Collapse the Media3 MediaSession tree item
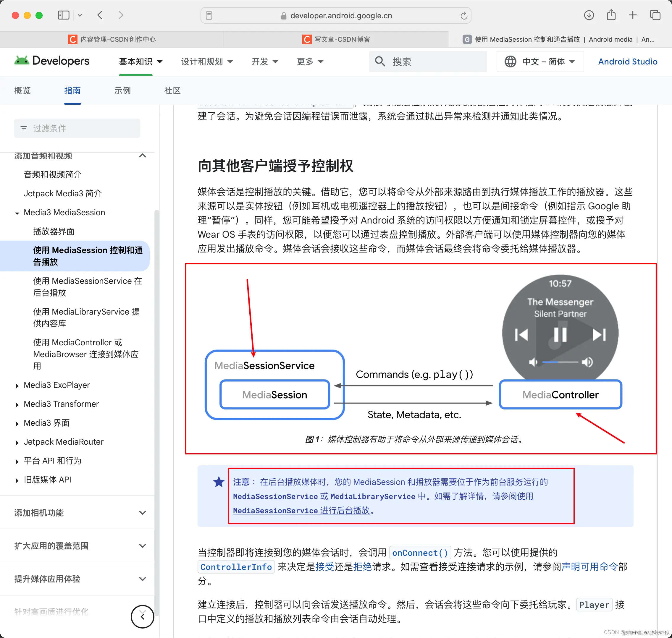Viewport: 672px width, 638px height. click(17, 213)
